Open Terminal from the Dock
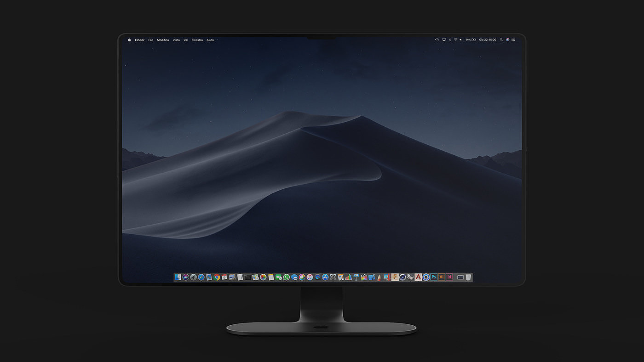The width and height of the screenshot is (644, 362). coord(247,277)
